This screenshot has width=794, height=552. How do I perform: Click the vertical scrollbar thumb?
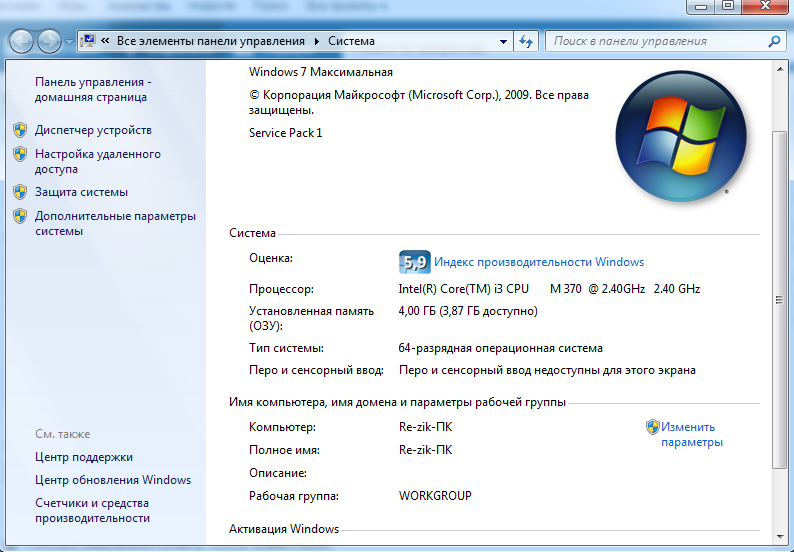pos(779,300)
